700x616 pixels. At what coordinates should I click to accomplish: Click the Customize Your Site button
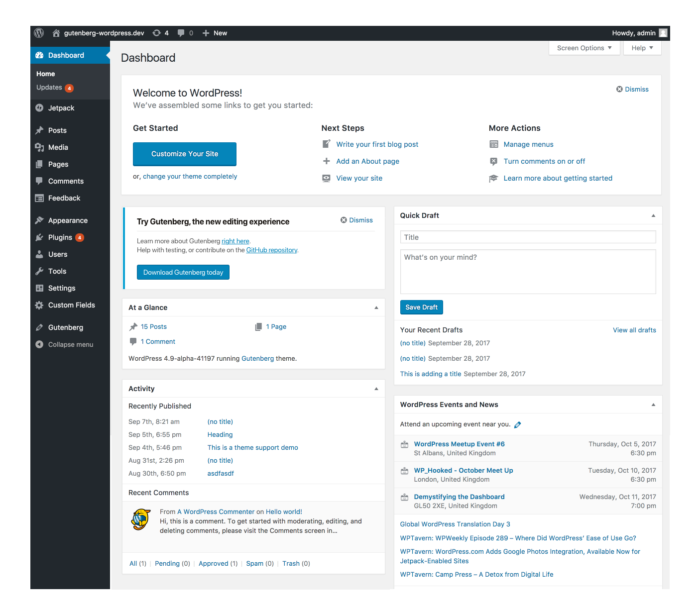click(x=185, y=154)
